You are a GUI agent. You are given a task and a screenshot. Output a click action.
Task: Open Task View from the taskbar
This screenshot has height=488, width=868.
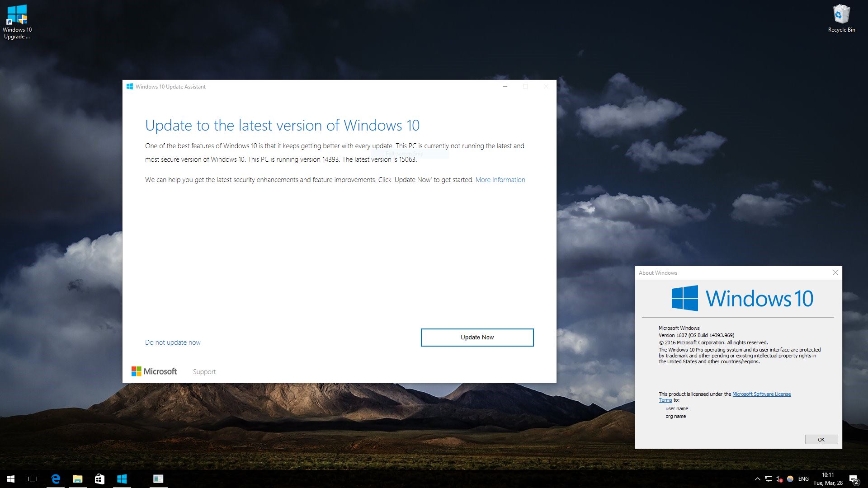(x=33, y=479)
